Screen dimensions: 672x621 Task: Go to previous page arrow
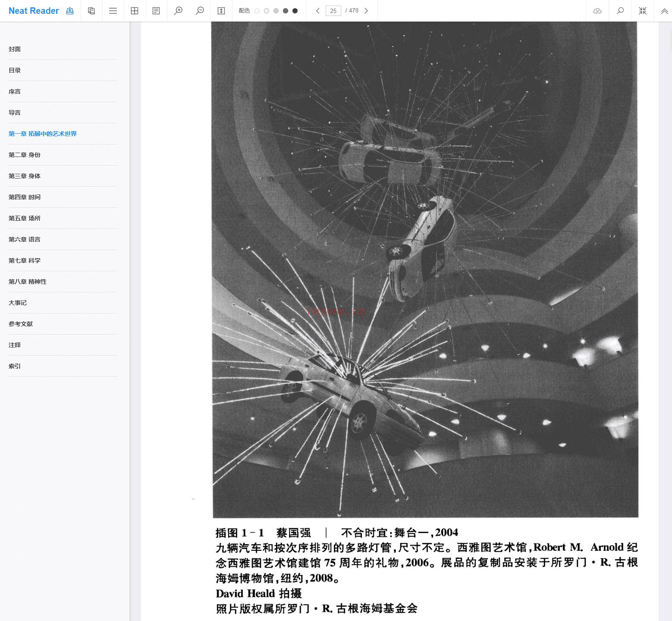318,11
